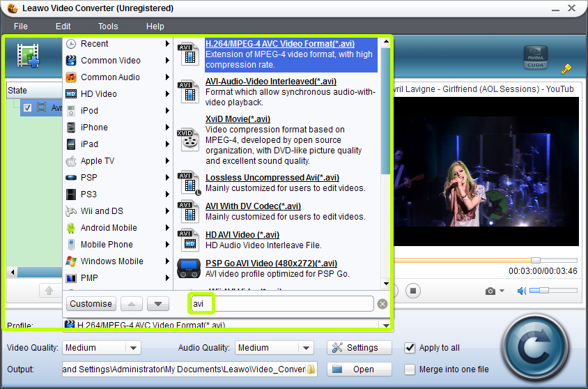Expand the Android Mobile submenu arrow
Viewport: 588px width, 389px height.
[167, 228]
